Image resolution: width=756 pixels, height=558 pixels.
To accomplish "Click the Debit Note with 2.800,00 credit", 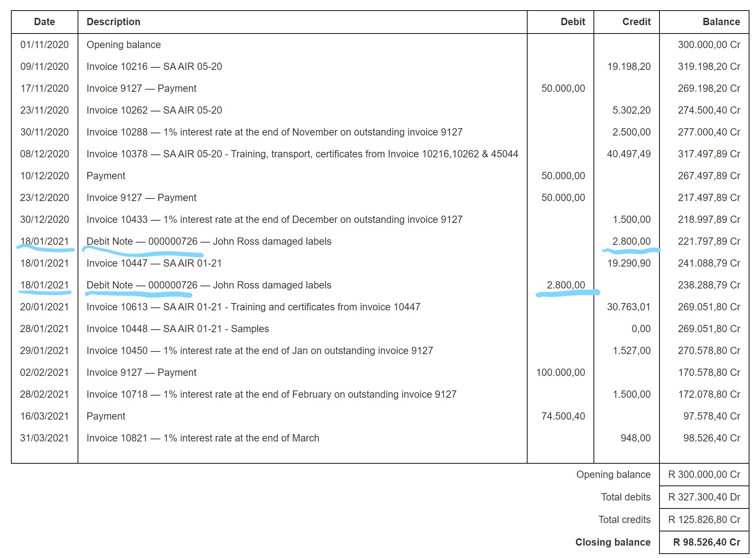I will click(209, 241).
